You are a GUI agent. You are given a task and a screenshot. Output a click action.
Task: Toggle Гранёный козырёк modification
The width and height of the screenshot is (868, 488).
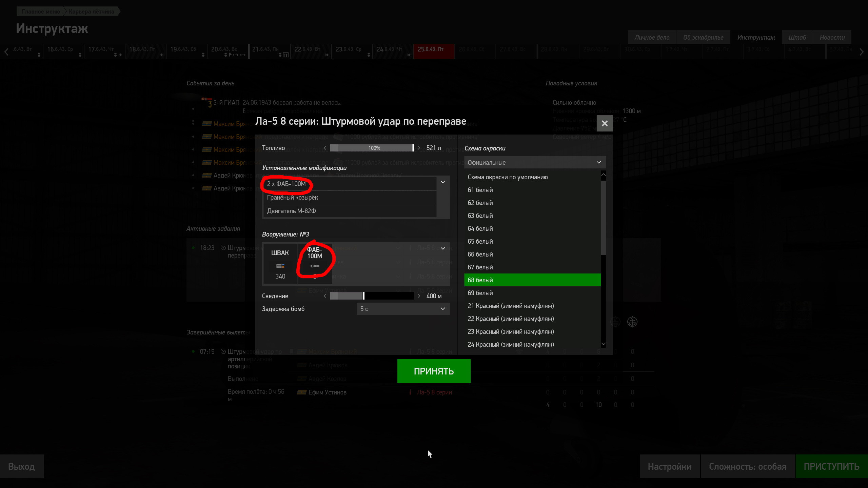coord(350,198)
